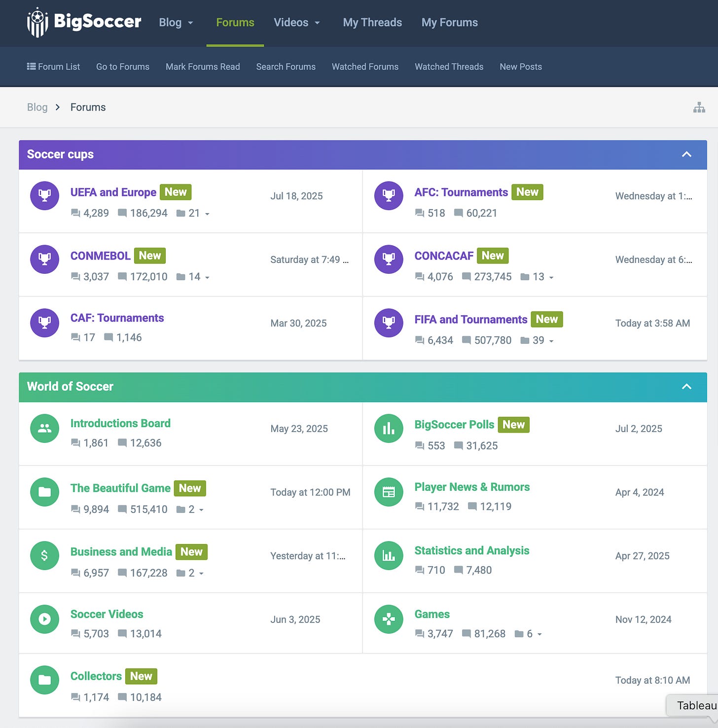Click the 'Nov 12, 2024' date for Games
The width and height of the screenshot is (718, 728).
tap(643, 620)
